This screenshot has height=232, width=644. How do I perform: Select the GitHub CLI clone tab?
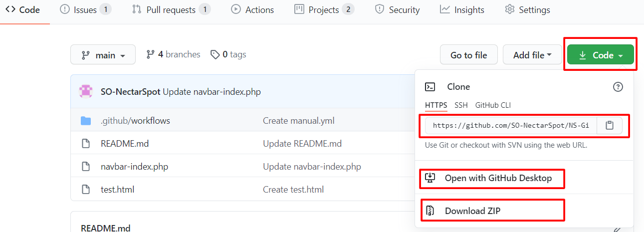493,105
